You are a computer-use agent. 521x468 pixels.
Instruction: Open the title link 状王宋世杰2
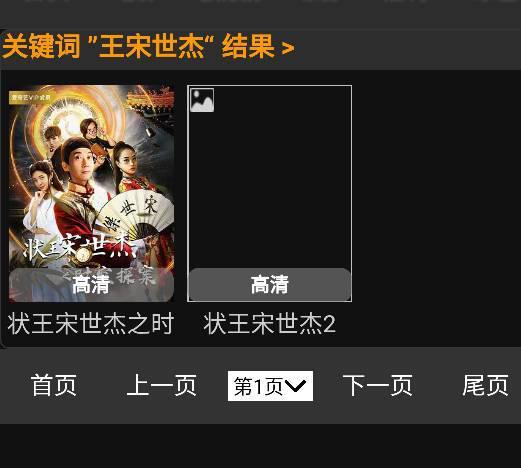tap(270, 323)
